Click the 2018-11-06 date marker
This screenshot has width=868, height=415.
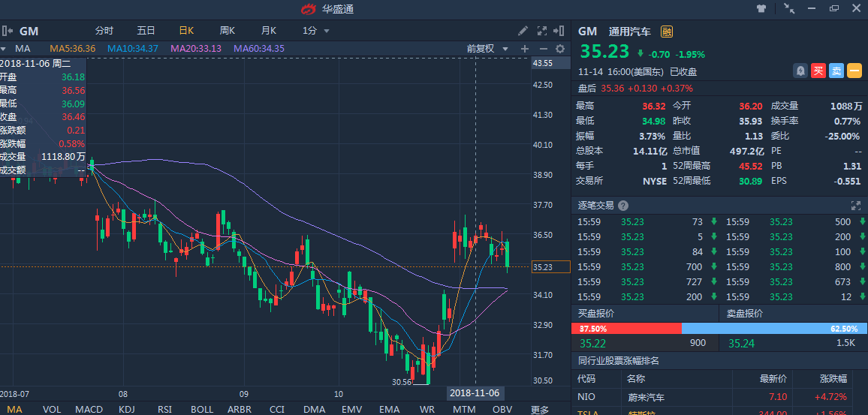tap(475, 393)
